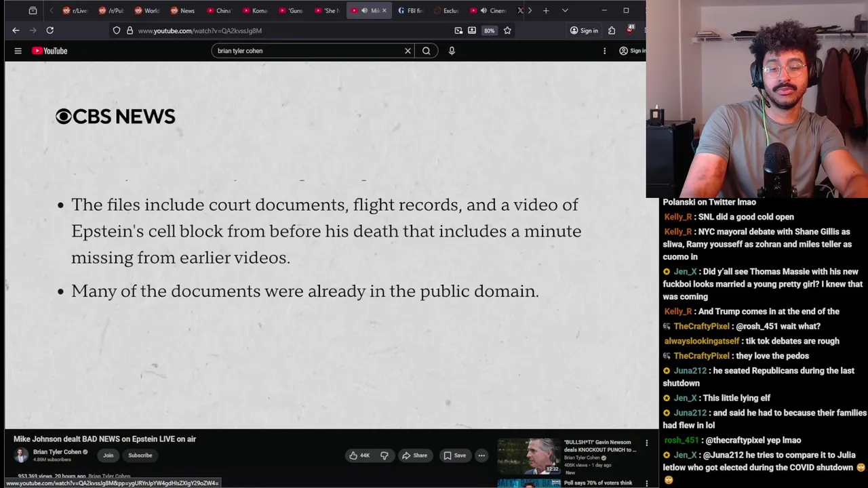Open the "BULLSH*T!" Gavin Newsom video title
The width and height of the screenshot is (868, 488).
click(600, 446)
